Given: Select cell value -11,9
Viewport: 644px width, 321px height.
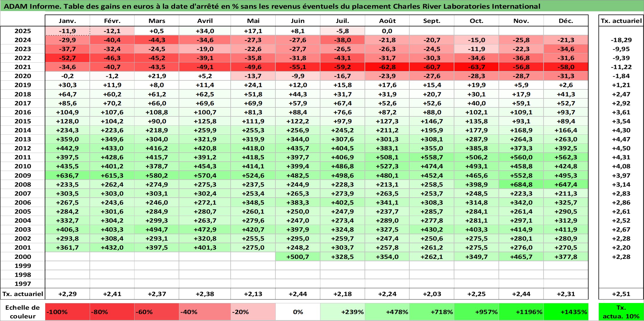Looking at the screenshot, I should [x=67, y=31].
